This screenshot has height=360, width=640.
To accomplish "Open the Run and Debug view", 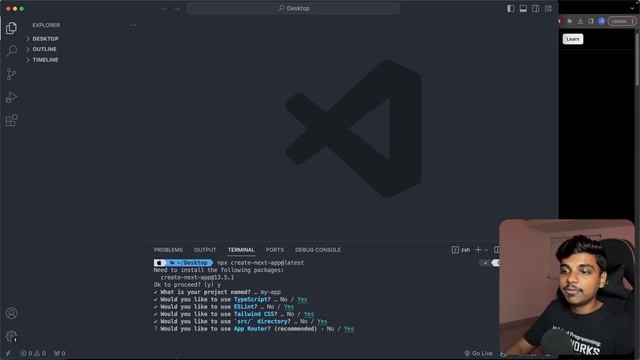I will [x=11, y=97].
